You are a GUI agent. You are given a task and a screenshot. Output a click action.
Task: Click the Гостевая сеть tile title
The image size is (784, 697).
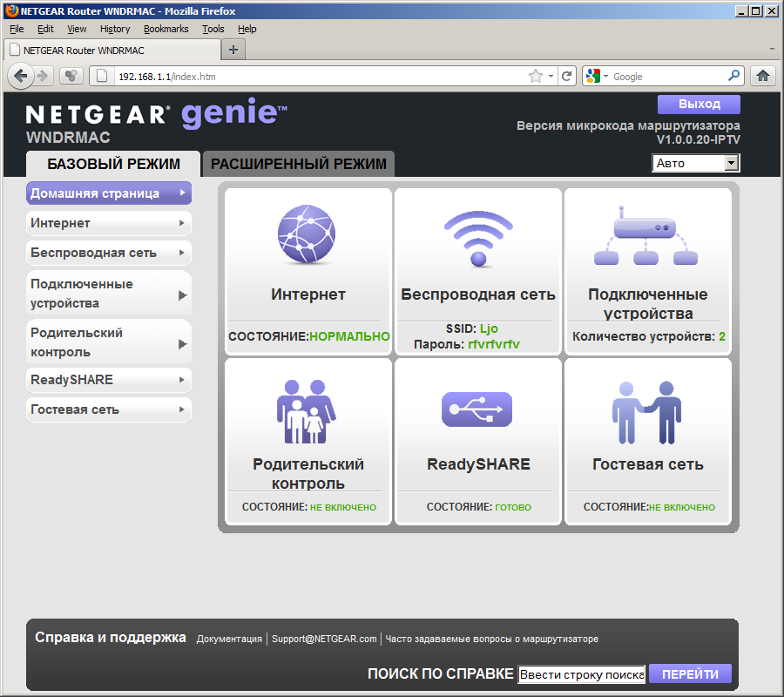click(647, 464)
